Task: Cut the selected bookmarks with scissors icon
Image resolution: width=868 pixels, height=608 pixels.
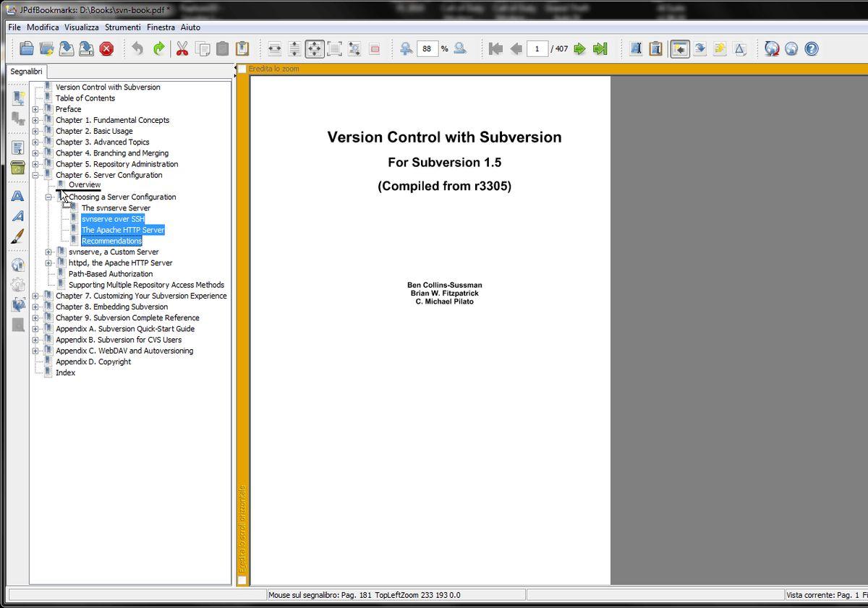Action: (182, 48)
